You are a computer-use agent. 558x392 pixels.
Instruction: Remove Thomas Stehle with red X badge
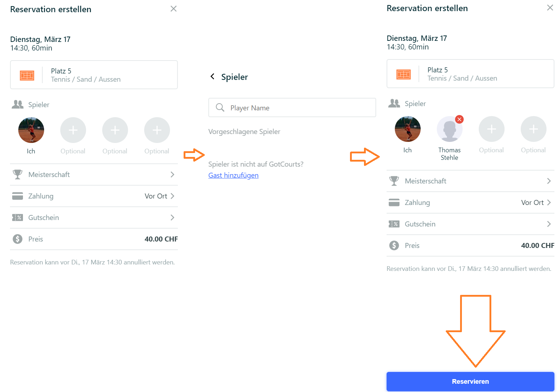click(x=459, y=120)
